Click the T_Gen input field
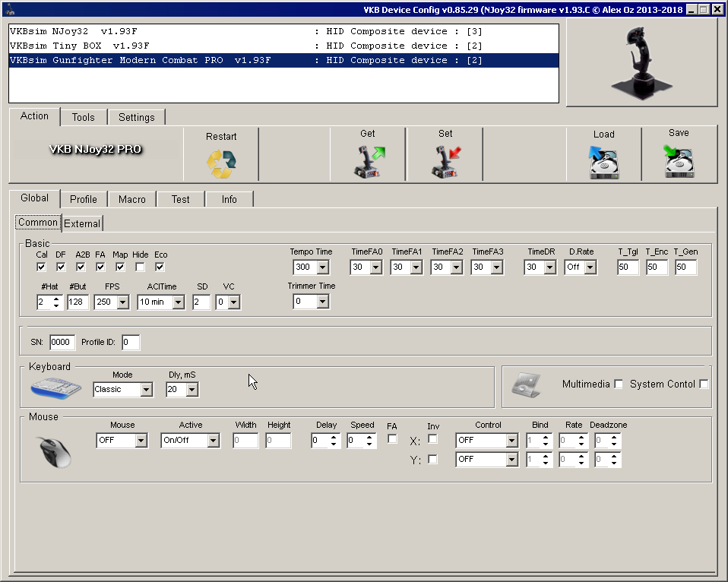This screenshot has width=728, height=582. (685, 267)
